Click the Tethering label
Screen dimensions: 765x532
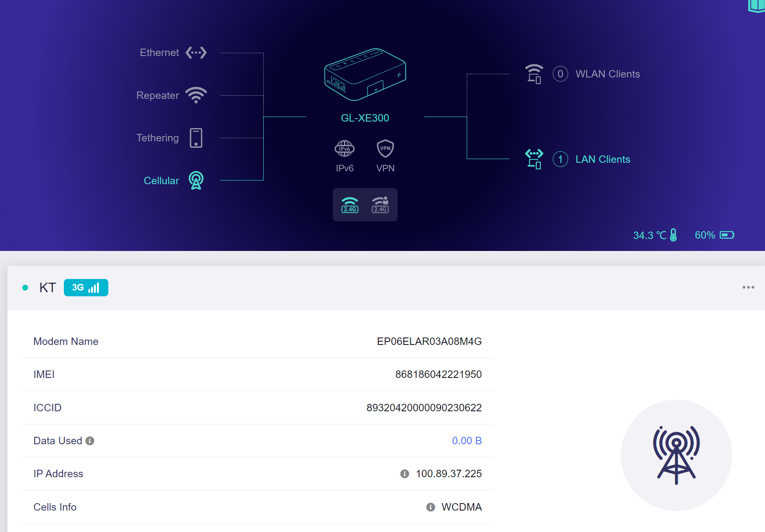(x=158, y=138)
